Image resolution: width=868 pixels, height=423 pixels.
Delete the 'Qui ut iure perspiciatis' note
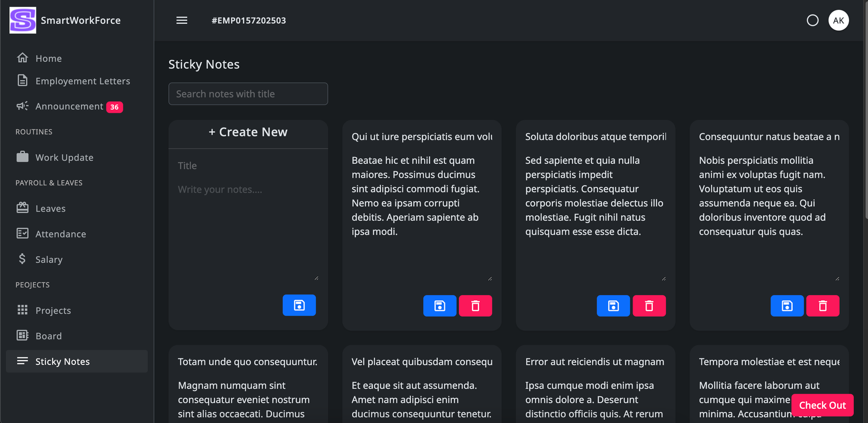[475, 306]
